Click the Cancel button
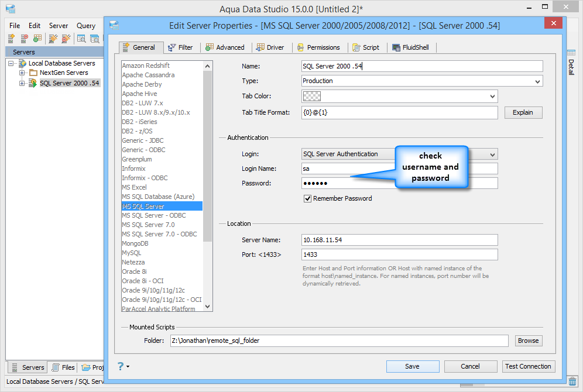Image resolution: width=583 pixels, height=392 pixels. coord(471,366)
